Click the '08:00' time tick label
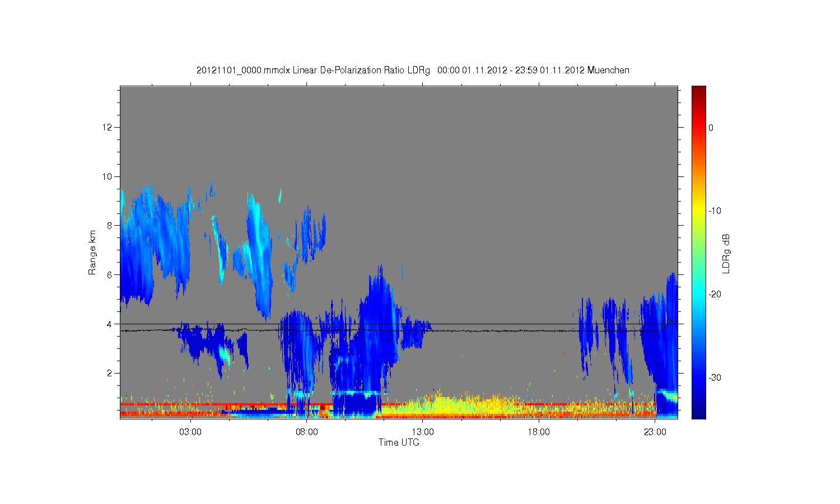 point(307,432)
